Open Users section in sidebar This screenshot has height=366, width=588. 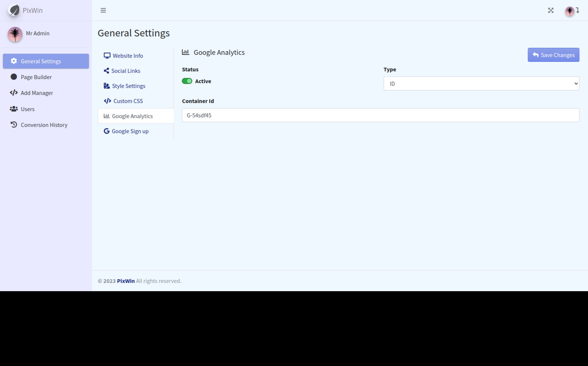(x=46, y=109)
